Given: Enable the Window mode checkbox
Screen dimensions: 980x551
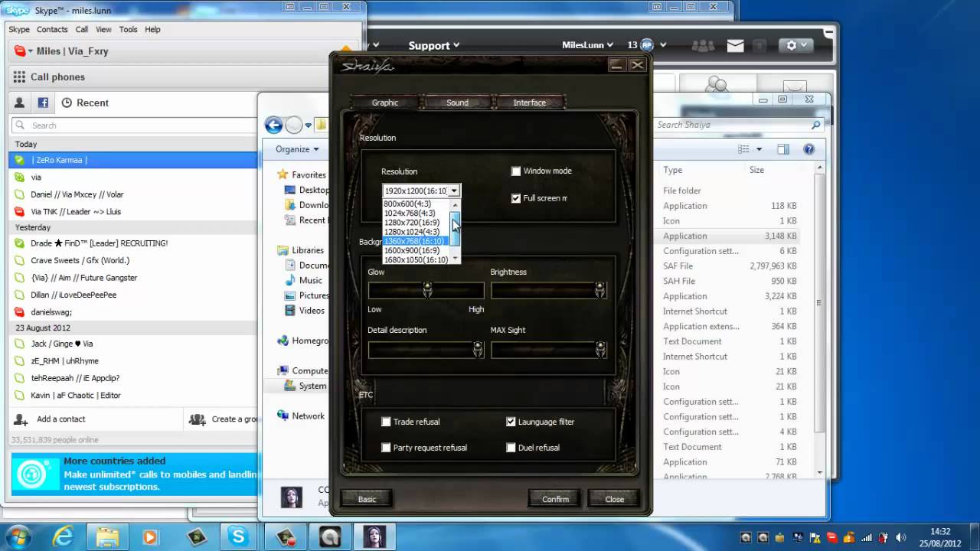Looking at the screenshot, I should point(516,171).
